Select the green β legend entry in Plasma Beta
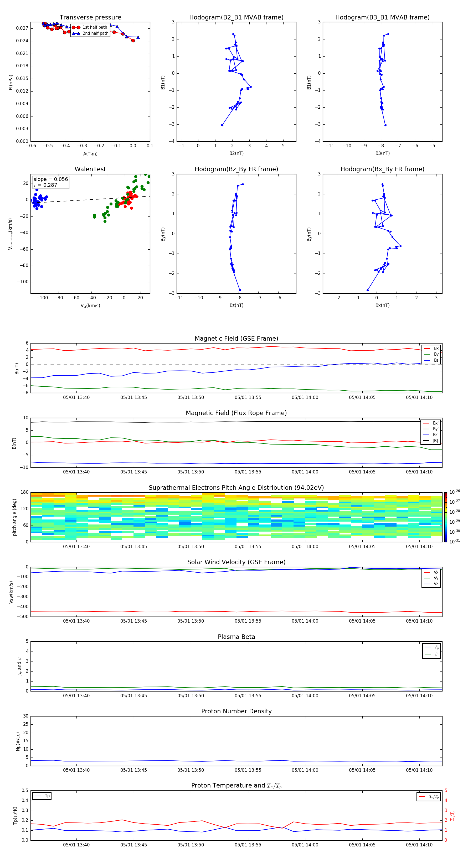The image size is (473, 868). (x=431, y=654)
